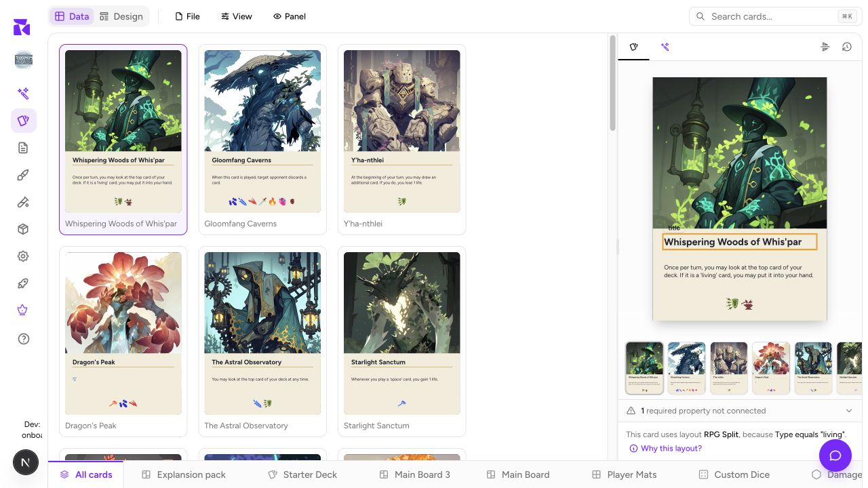
Task: Pick the Astral Observatory thumbnail in the preview strip
Action: 813,368
